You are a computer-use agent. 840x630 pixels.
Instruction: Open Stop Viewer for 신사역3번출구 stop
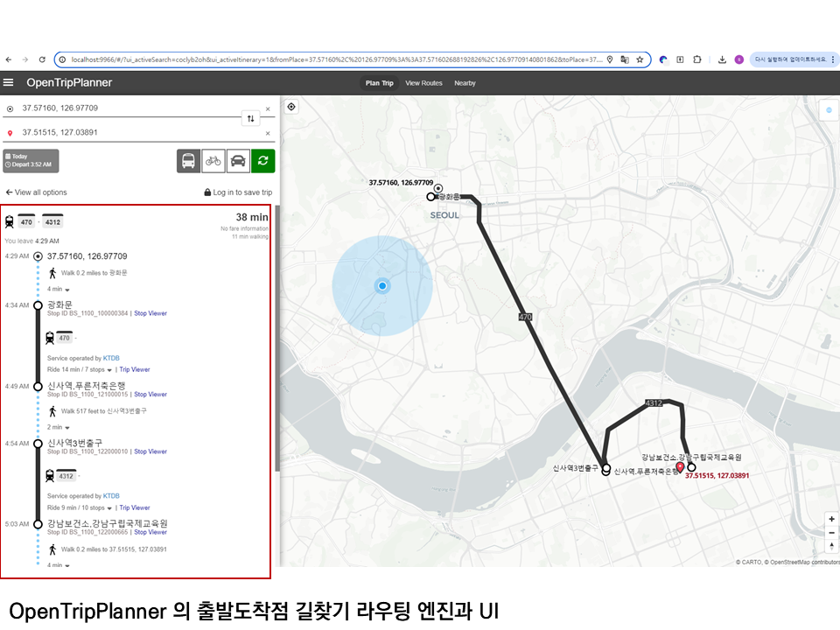[150, 451]
